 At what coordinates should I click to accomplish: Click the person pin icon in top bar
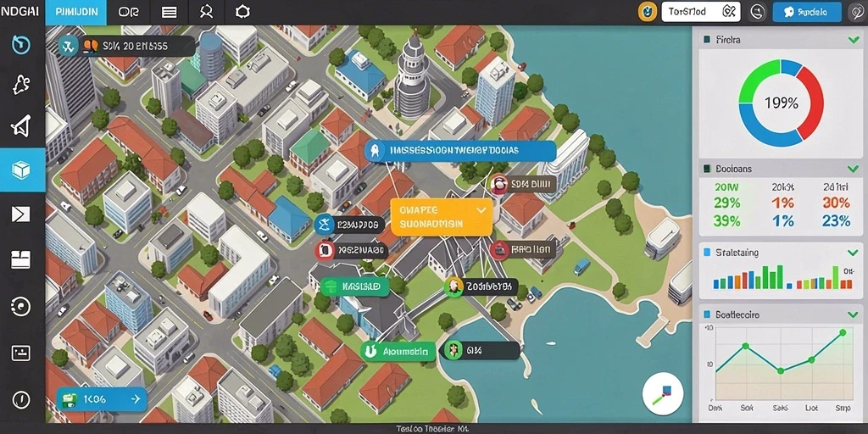(206, 12)
